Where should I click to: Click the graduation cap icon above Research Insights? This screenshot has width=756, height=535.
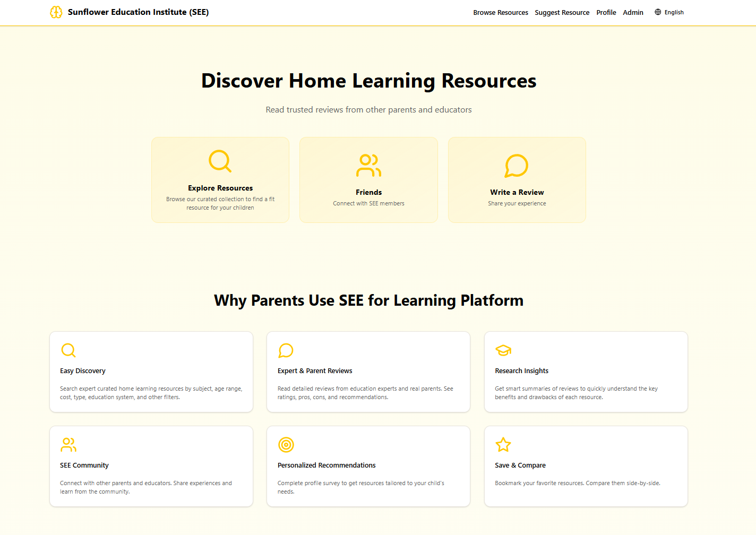point(503,350)
